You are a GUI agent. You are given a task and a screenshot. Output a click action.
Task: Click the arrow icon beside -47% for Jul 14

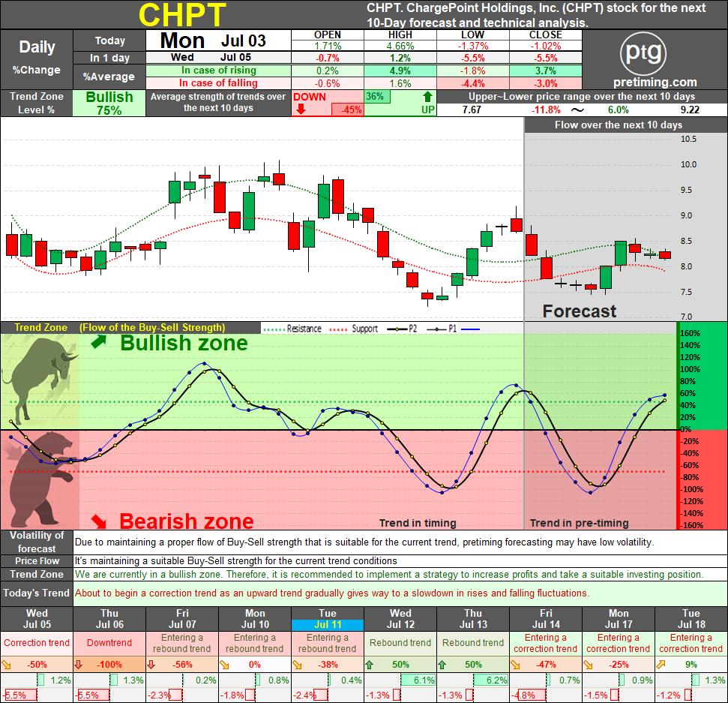coord(515,665)
